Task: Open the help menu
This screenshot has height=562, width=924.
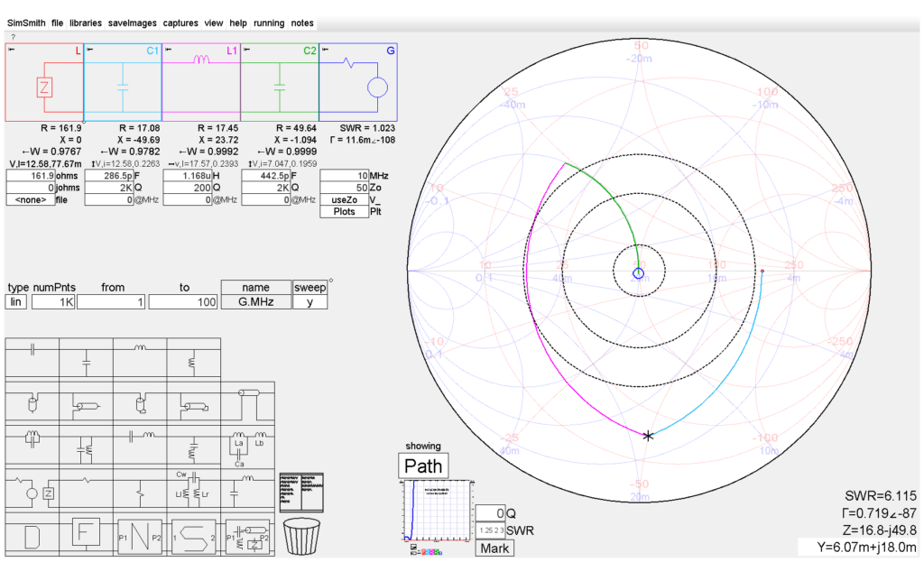Action: click(238, 23)
